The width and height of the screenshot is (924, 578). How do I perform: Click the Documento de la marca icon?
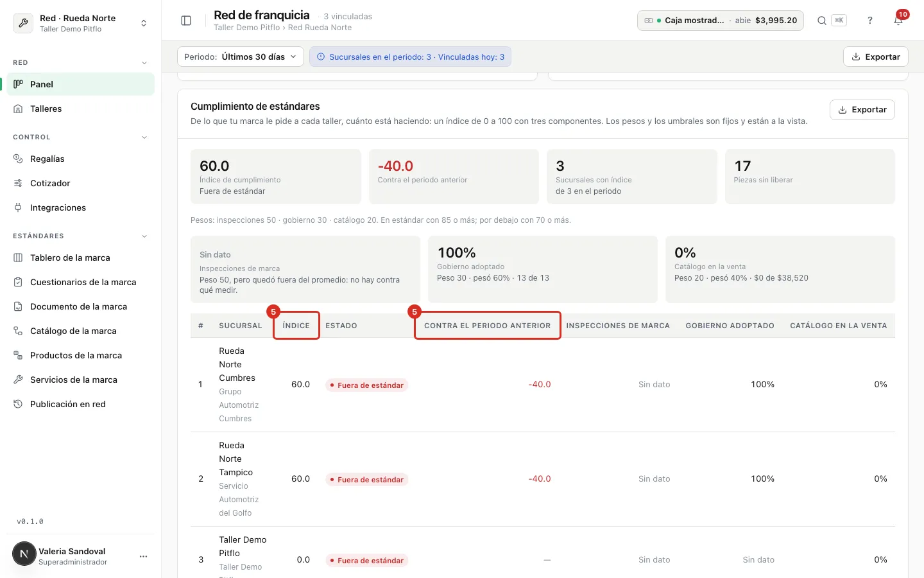[x=18, y=306]
